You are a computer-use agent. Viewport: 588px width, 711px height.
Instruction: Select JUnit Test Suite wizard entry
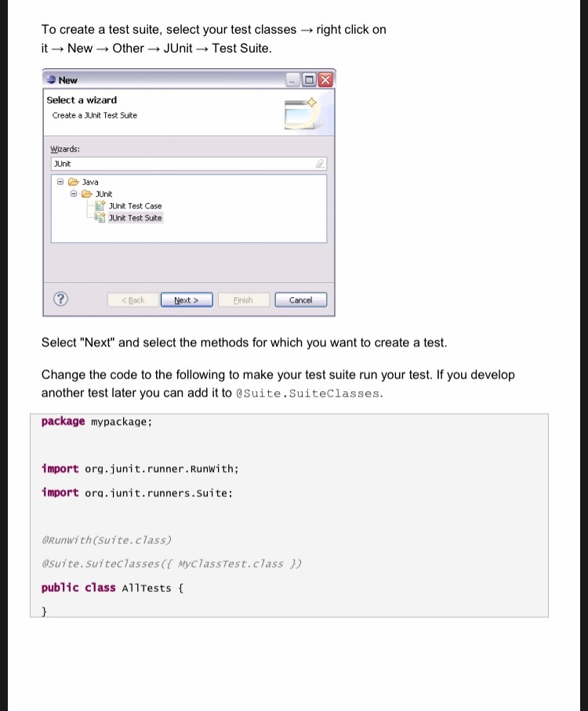click(x=135, y=218)
